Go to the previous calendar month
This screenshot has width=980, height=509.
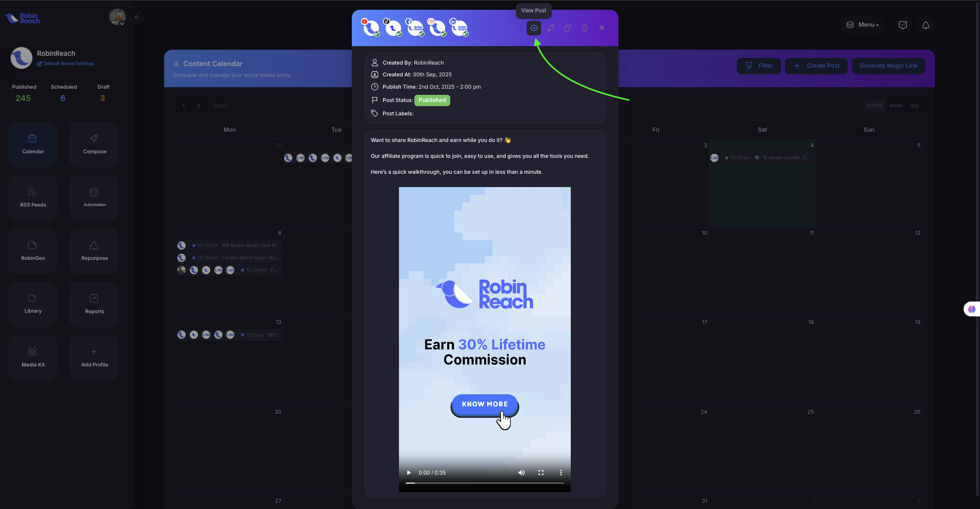[184, 105]
